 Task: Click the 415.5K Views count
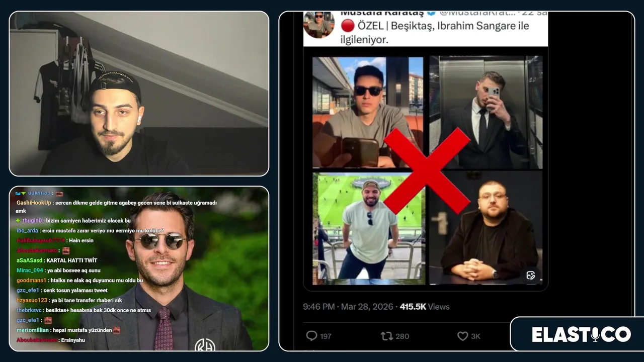pyautogui.click(x=425, y=307)
